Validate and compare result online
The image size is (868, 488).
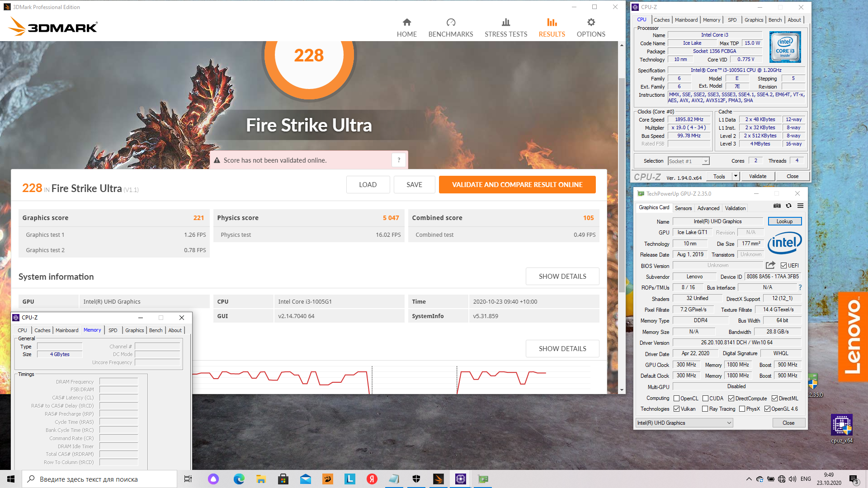tap(517, 184)
